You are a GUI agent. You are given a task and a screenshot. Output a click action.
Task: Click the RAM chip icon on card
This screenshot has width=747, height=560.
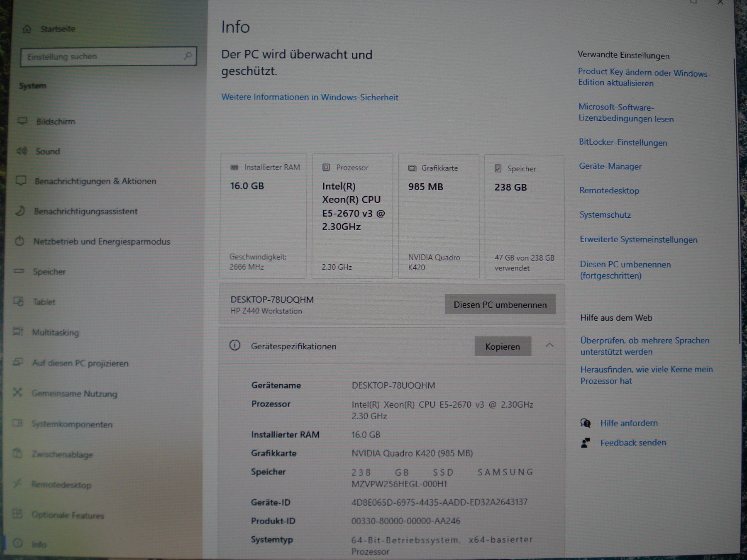[234, 167]
